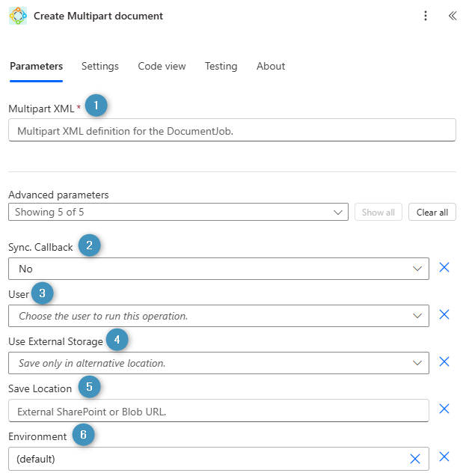466x476 pixels.
Task: Remove the Environment parameter with outer X
Action: pos(444,458)
